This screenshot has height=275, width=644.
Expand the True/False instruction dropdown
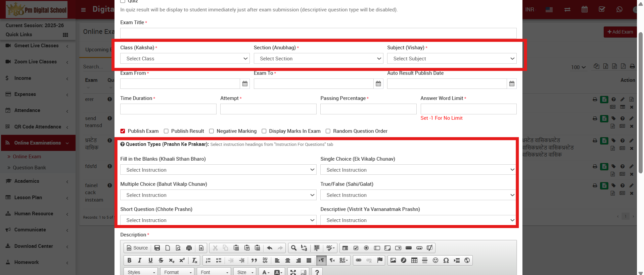point(418,195)
